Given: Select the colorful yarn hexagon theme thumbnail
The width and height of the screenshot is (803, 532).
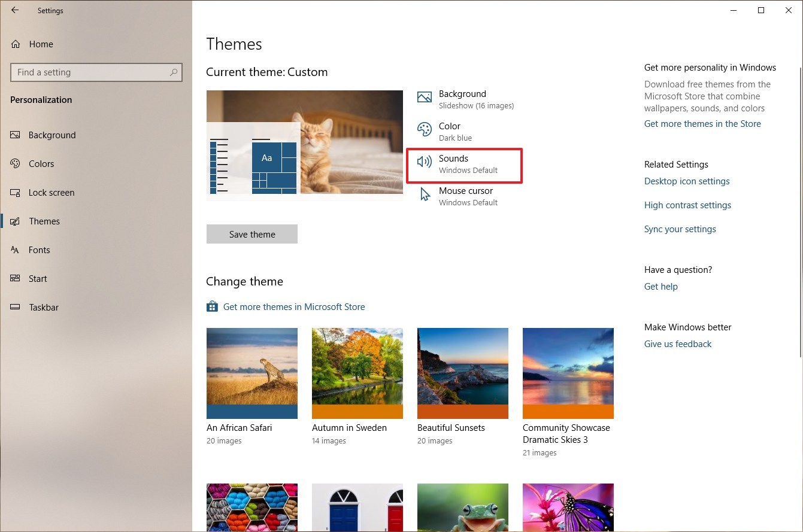Looking at the screenshot, I should pyautogui.click(x=252, y=507).
